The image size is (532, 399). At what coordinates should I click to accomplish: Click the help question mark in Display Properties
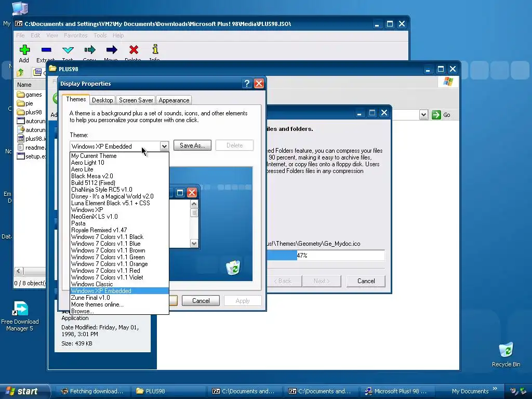(x=247, y=84)
